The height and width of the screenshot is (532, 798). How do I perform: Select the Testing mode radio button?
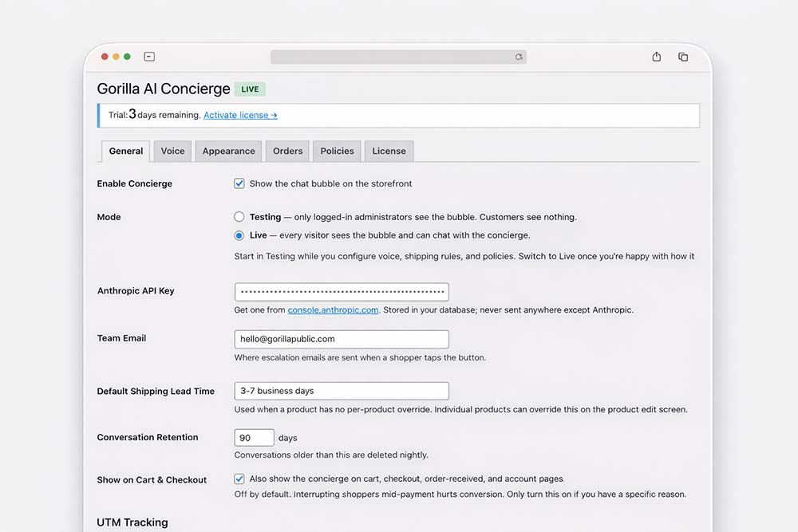point(239,217)
